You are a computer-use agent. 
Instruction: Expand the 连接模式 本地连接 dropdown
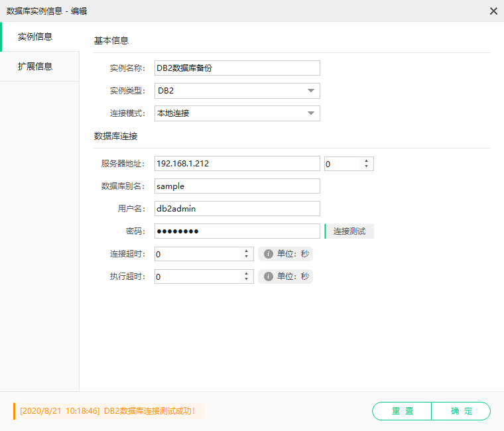[237, 113]
